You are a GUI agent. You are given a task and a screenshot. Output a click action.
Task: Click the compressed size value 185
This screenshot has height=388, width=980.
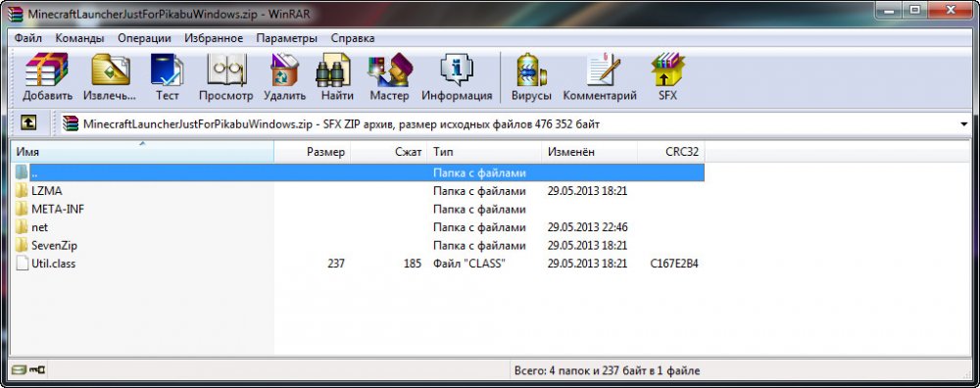click(x=413, y=264)
